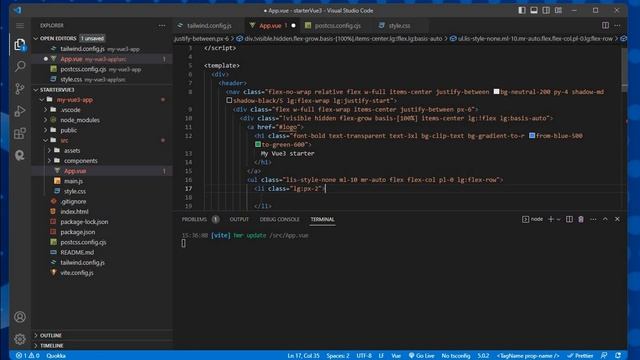The width and height of the screenshot is (640, 360).
Task: Switch to the PROBLEMS panel tab
Action: pos(194,219)
